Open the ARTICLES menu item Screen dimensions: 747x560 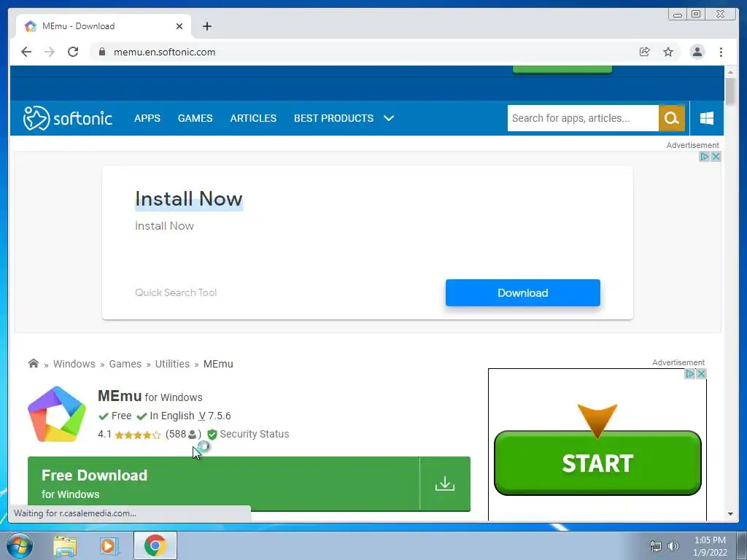pyautogui.click(x=253, y=118)
